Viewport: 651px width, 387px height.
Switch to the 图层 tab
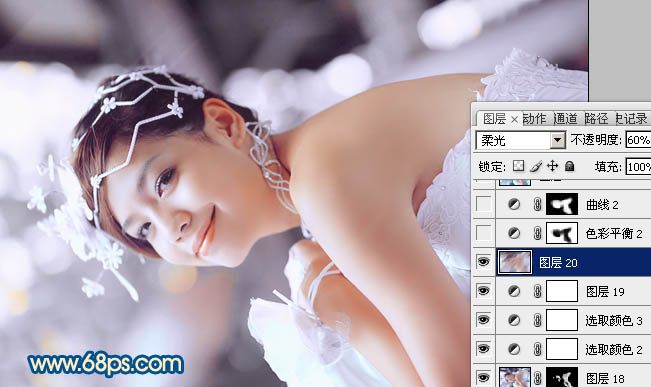tap(494, 119)
